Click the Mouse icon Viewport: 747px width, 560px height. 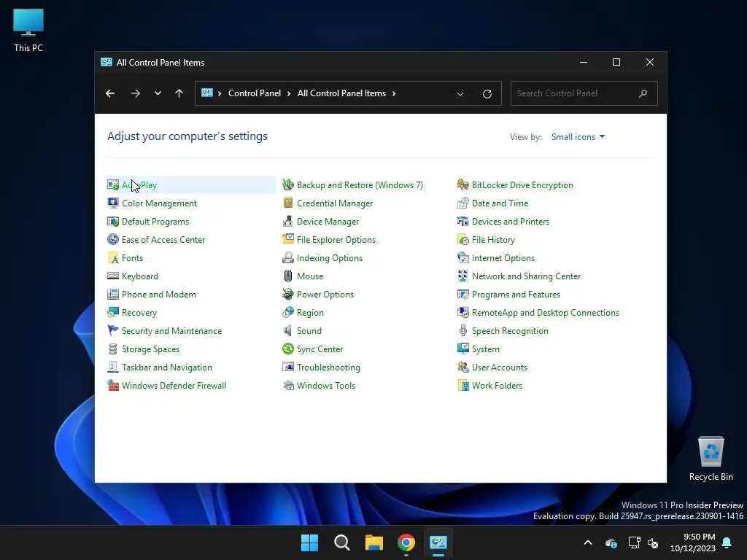pyautogui.click(x=287, y=276)
